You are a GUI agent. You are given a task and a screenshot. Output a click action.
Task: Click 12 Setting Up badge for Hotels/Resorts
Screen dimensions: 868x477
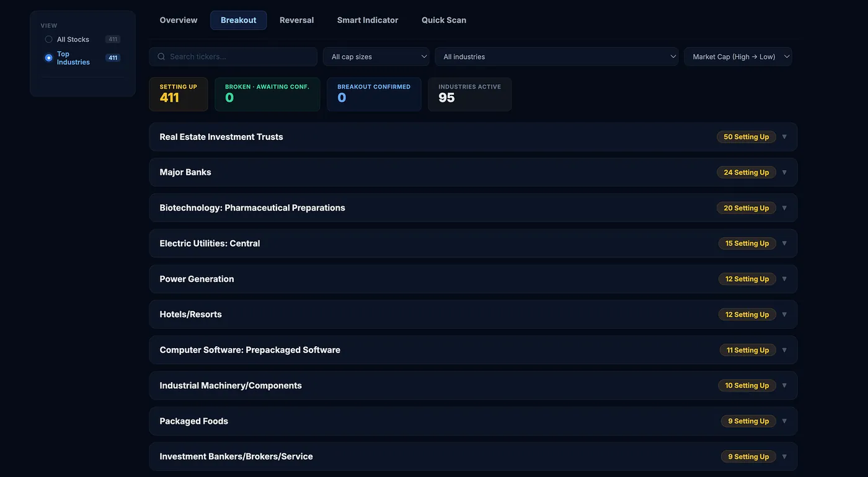(x=747, y=314)
